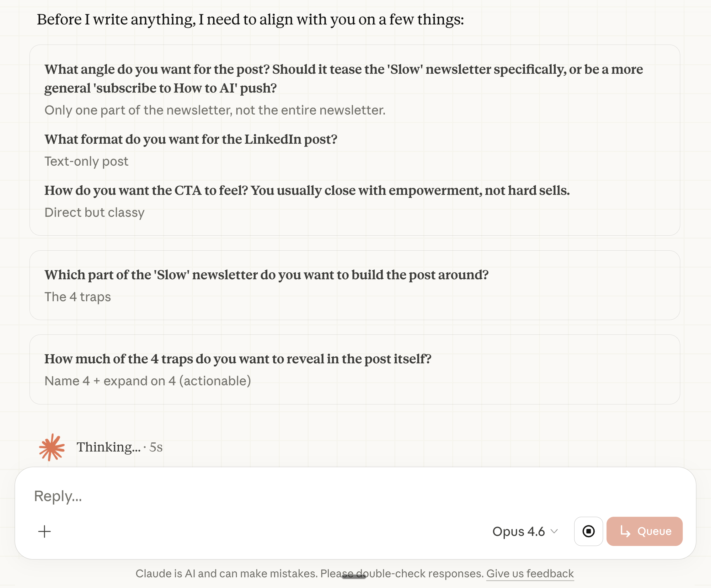Click the post angle question text

[x=343, y=78]
